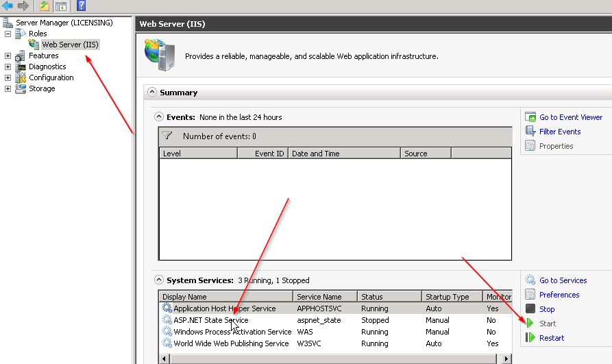612x364 pixels.
Task: Sort events by Event ID column header
Action: coord(262,153)
